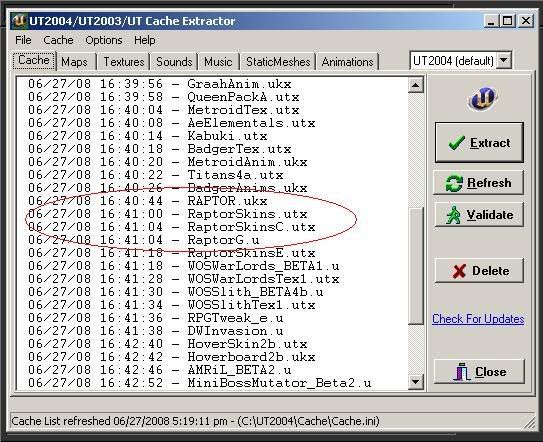543x442 pixels.
Task: Follow the Check For Updates link
Action: coord(478,319)
